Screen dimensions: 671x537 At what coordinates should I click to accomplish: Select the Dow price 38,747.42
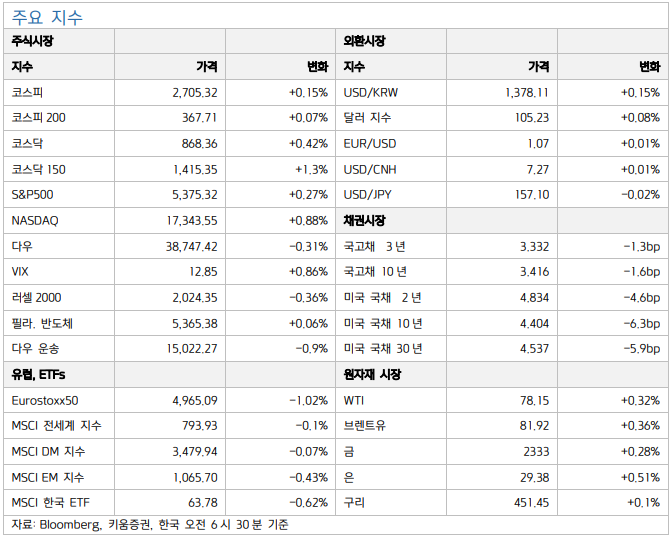(x=191, y=246)
